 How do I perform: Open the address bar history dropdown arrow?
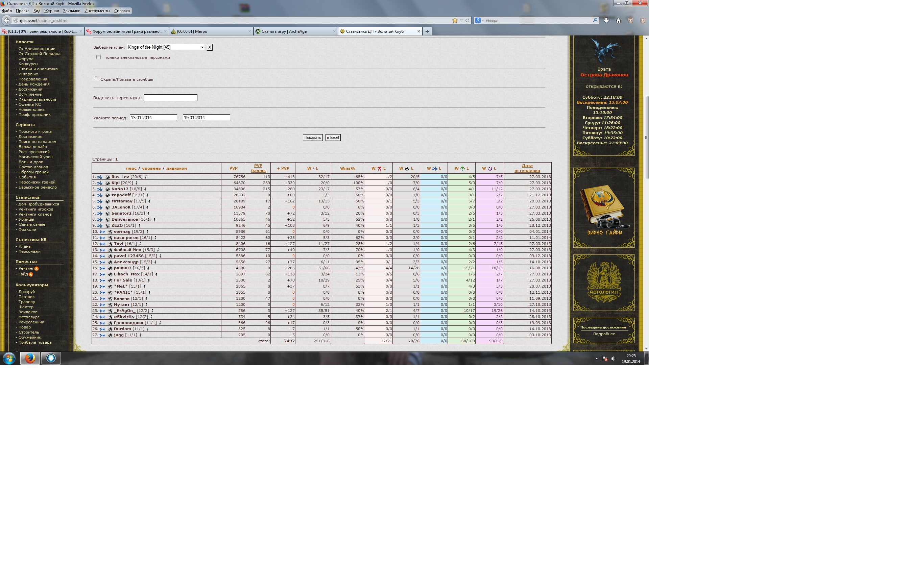tap(461, 21)
